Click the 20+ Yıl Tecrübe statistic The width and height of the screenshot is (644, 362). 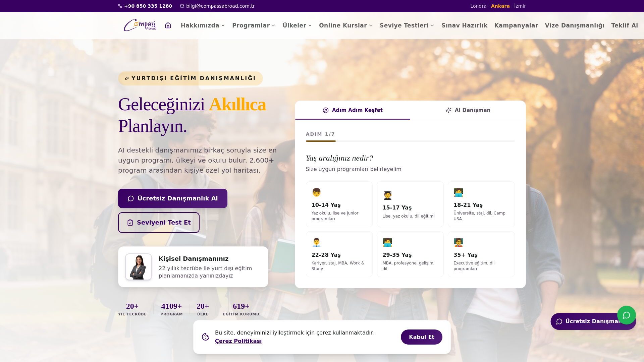(x=132, y=309)
